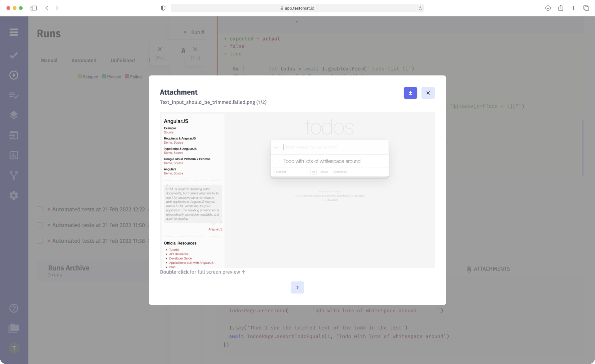This screenshot has height=364, width=595.
Task: Click the attachment screenshot preview image
Action: click(297, 190)
